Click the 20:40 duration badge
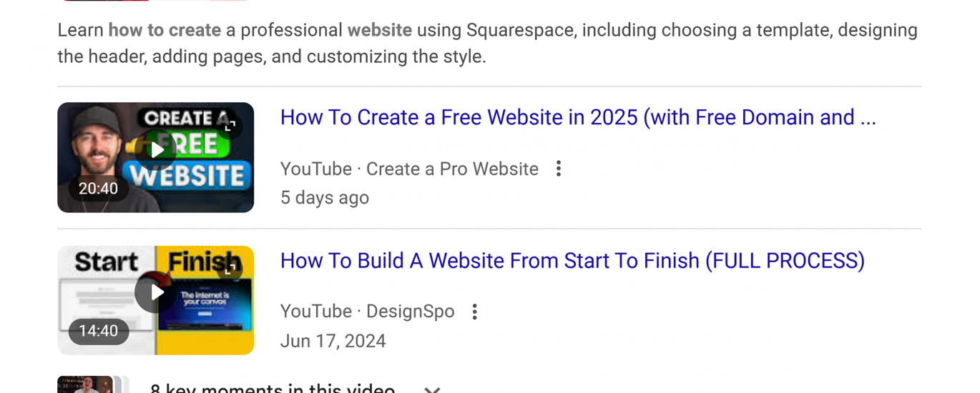Image resolution: width=980 pixels, height=393 pixels. [98, 189]
